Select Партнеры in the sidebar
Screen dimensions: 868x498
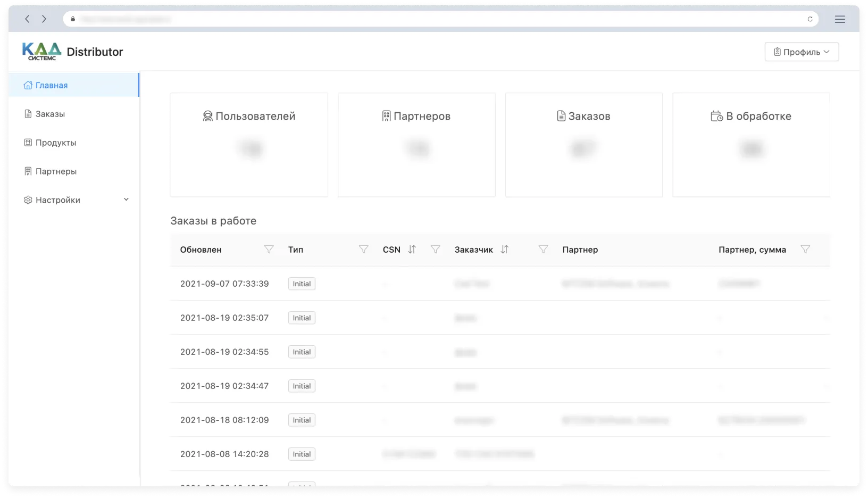click(x=56, y=171)
